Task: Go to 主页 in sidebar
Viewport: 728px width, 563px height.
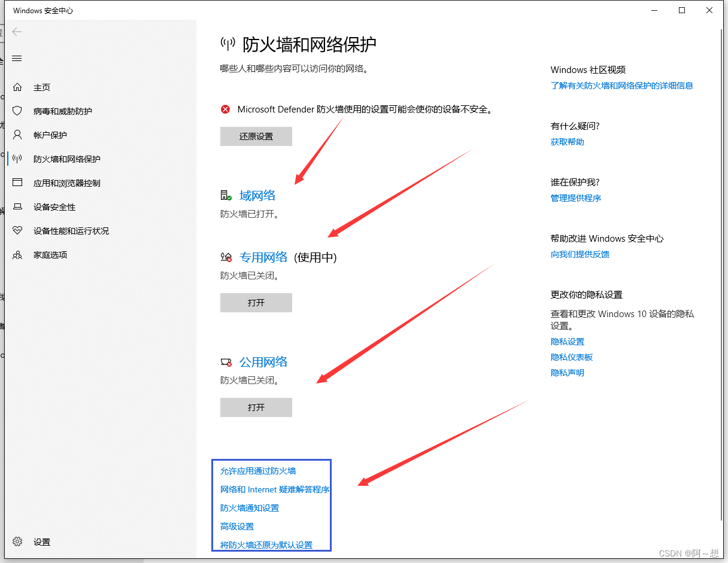Action: click(42, 87)
